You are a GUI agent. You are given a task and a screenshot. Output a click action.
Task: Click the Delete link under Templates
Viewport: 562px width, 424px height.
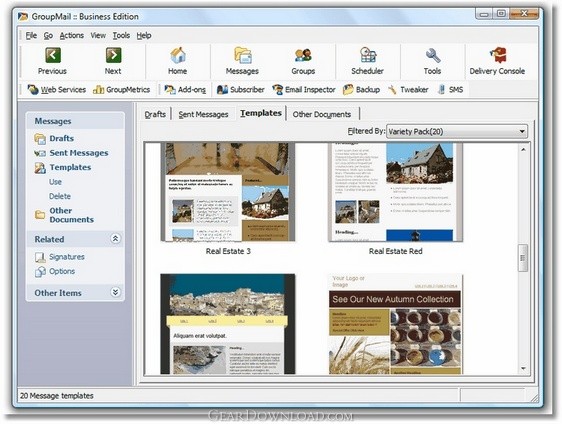tap(60, 196)
